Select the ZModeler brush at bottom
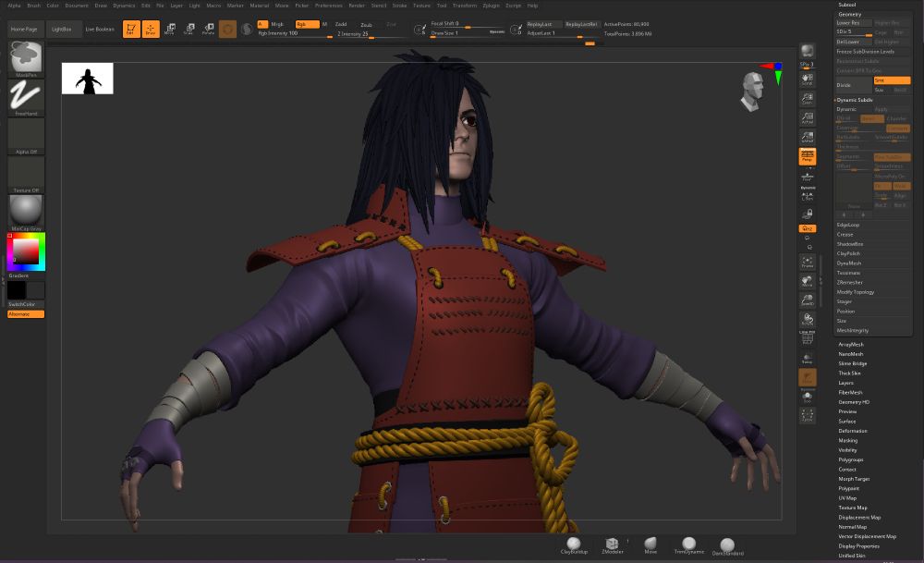This screenshot has width=924, height=563. 613,545
